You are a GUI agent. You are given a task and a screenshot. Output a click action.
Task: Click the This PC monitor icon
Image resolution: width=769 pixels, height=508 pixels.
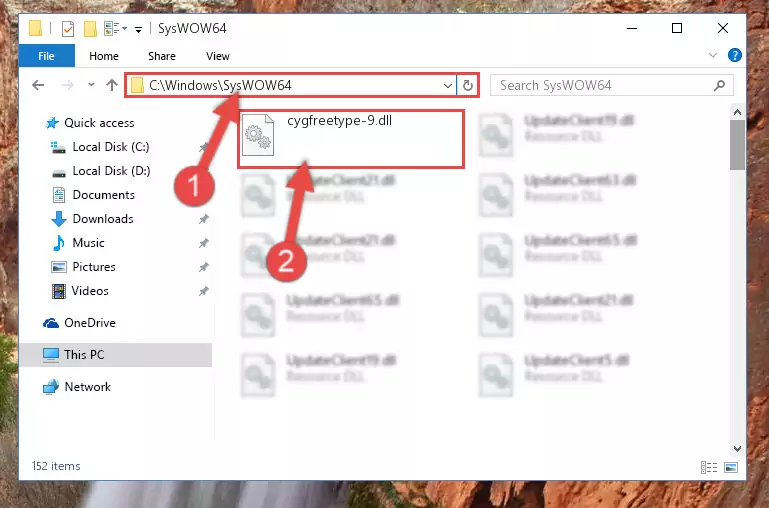click(51, 355)
